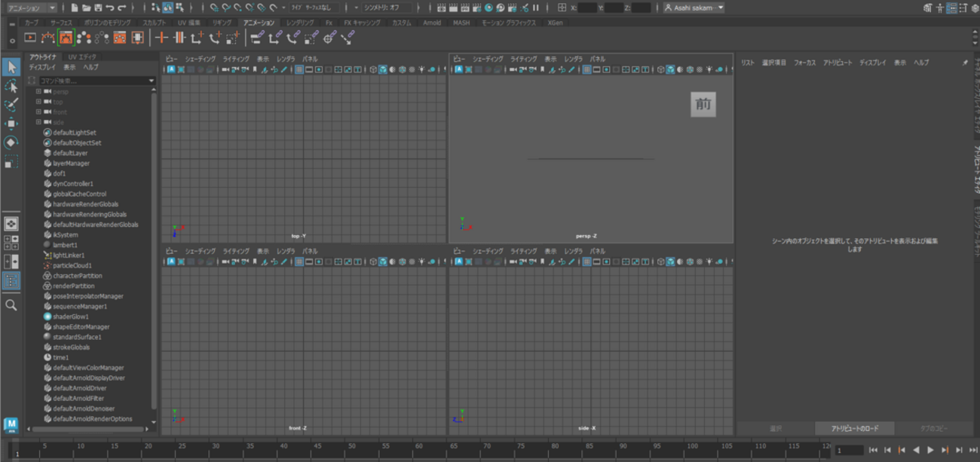Toggle the Attribute Editor panel icon
Image resolution: width=980 pixels, height=462 pixels.
952,8
